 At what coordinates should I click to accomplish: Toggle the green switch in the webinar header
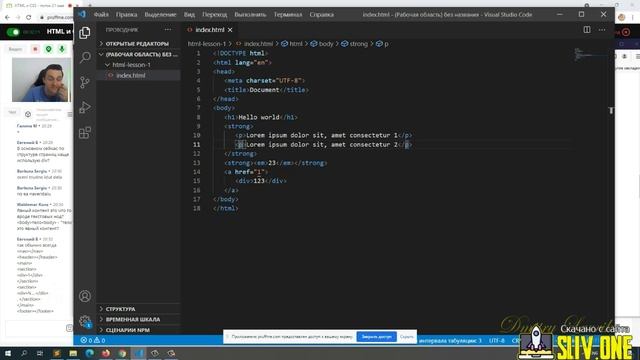[13, 32]
